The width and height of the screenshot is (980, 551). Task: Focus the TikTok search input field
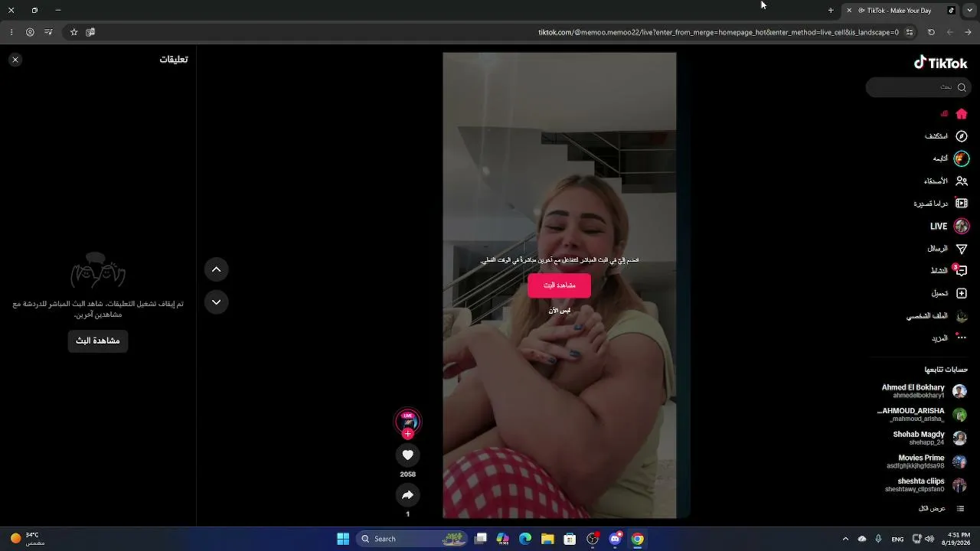point(917,87)
